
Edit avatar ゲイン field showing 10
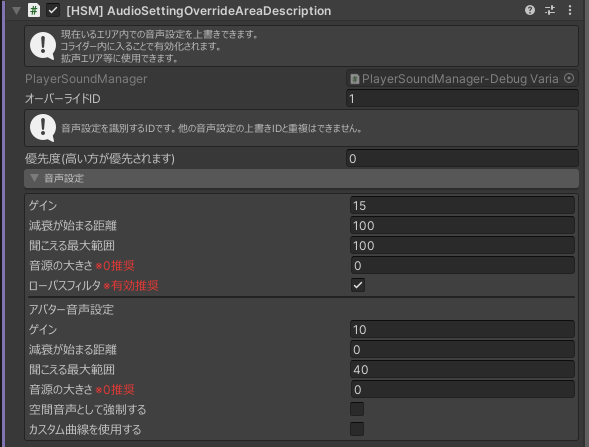click(462, 329)
